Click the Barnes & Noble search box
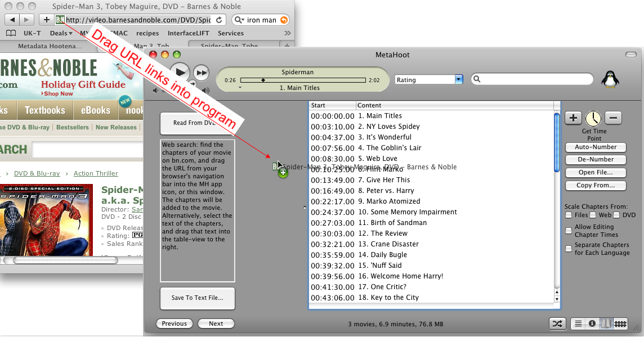This screenshot has width=644, height=337. [87, 150]
